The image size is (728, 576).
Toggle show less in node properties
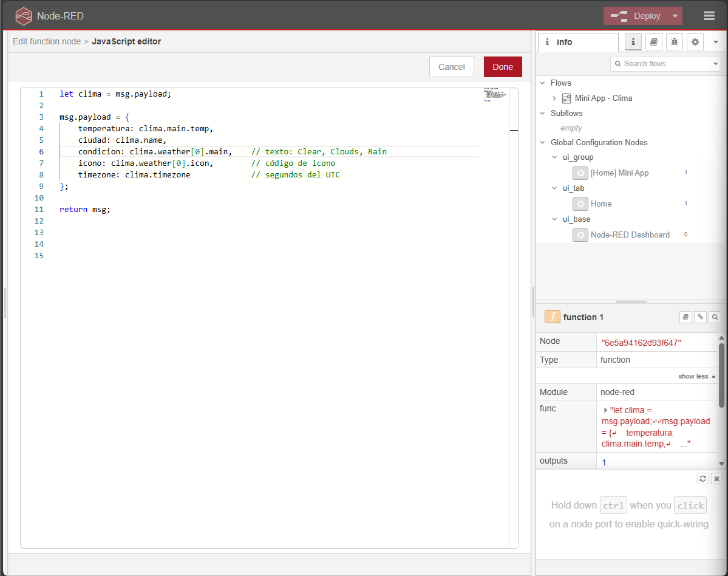[696, 376]
